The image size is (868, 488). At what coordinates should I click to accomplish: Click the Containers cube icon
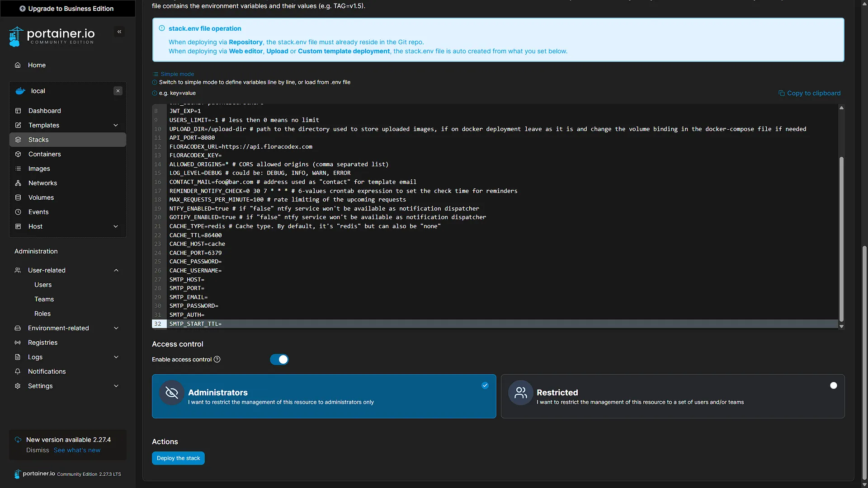point(18,154)
